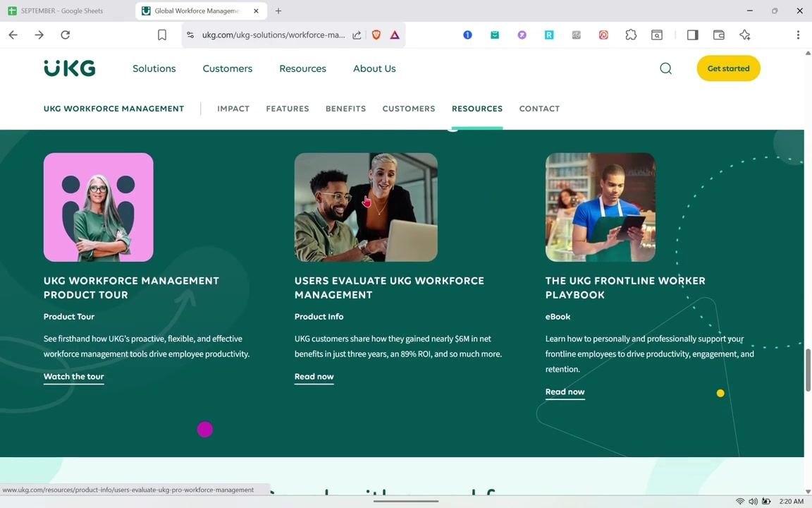This screenshot has width=812, height=508.
Task: Bookmark this page with the bookmark icon
Action: coord(162,35)
